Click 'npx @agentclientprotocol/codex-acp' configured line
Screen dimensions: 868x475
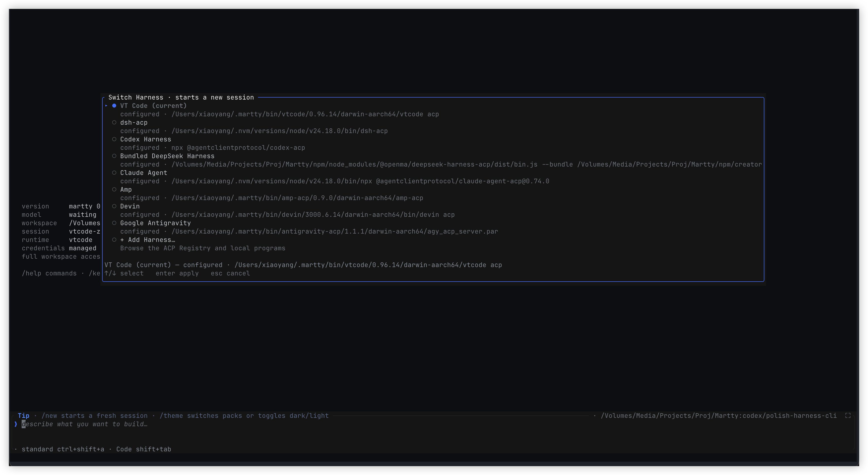[x=213, y=148]
